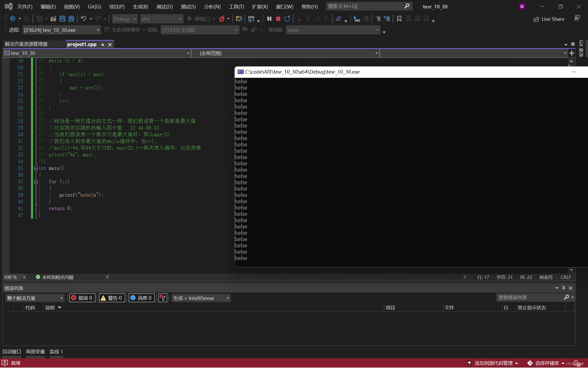Open the Debug configuration dropdown
The image size is (588, 368).
(x=125, y=19)
